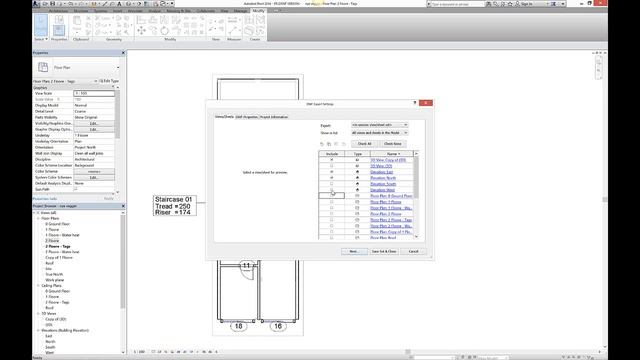Open the Select dropdown under Modify tool
The height and width of the screenshot is (360, 640).
point(41,39)
